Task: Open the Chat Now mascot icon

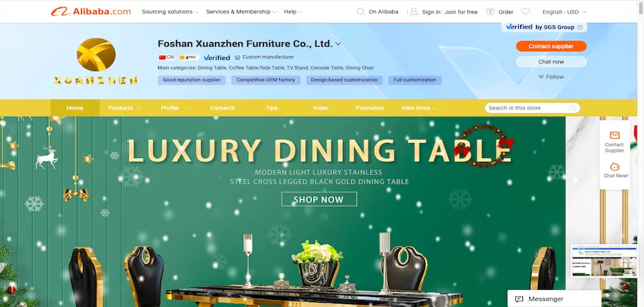Action: [x=615, y=167]
